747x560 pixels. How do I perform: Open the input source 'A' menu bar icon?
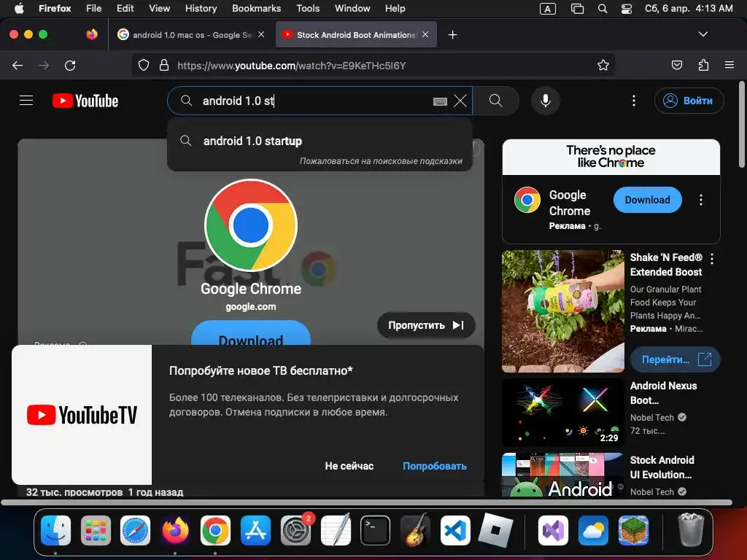(x=547, y=9)
